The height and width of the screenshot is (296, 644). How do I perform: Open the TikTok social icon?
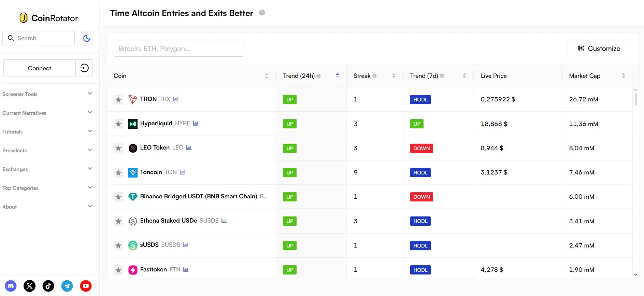(48, 286)
